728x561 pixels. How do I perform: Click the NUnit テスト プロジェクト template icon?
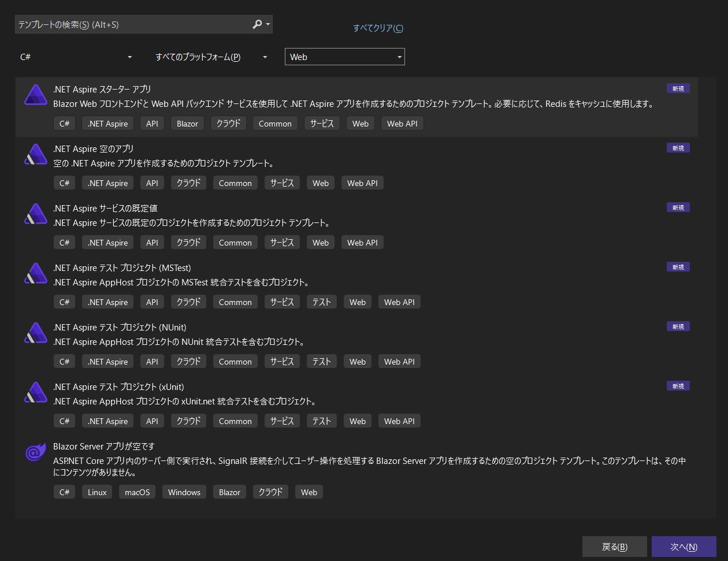(x=36, y=333)
